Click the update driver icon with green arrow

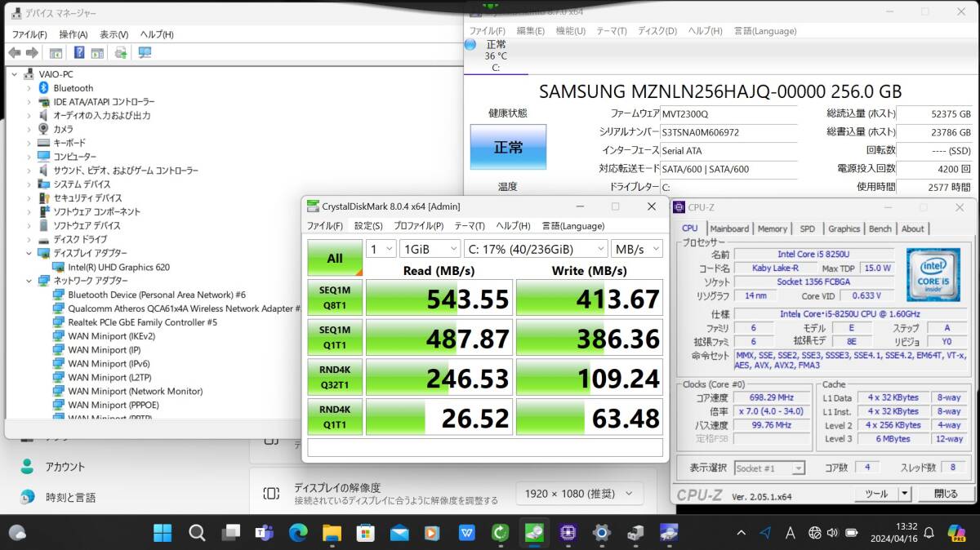121,53
